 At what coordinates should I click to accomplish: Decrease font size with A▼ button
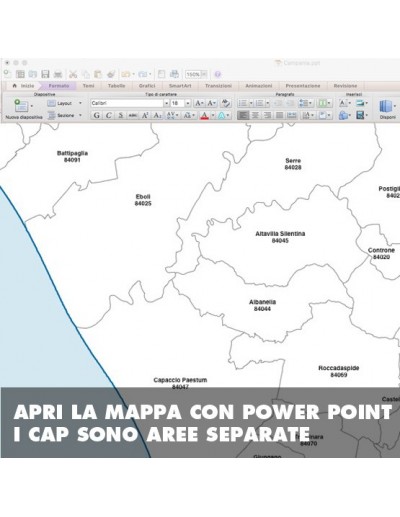pyautogui.click(x=212, y=103)
